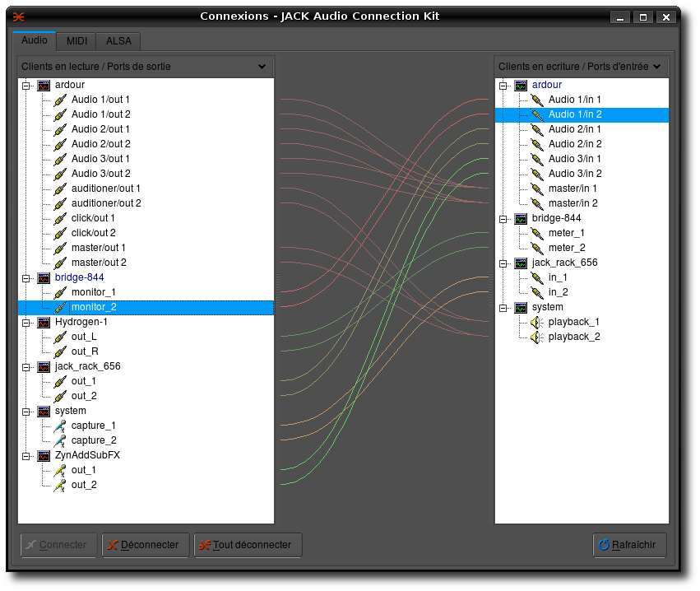Screen dimensions: 700x591
Task: Click the capture_2 microphone icon
Action: pos(60,440)
